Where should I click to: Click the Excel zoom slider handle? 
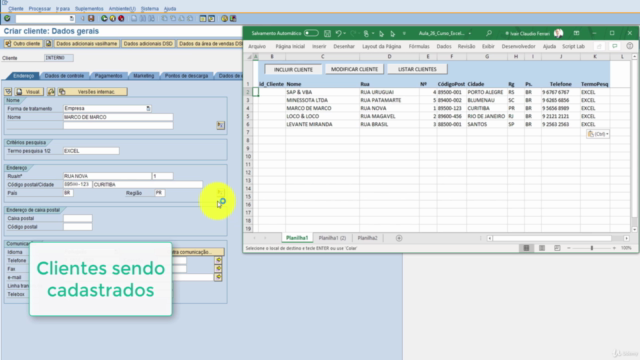pos(592,248)
